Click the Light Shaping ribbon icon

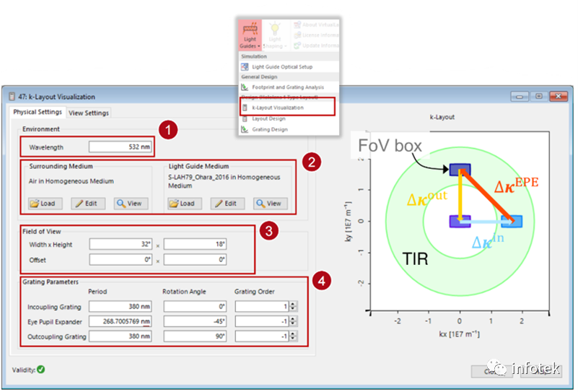point(275,35)
